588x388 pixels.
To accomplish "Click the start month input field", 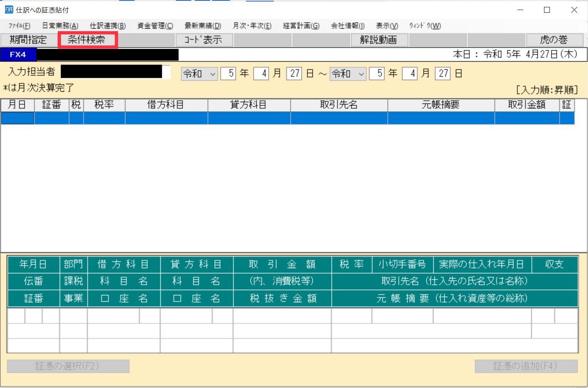I will 261,74.
